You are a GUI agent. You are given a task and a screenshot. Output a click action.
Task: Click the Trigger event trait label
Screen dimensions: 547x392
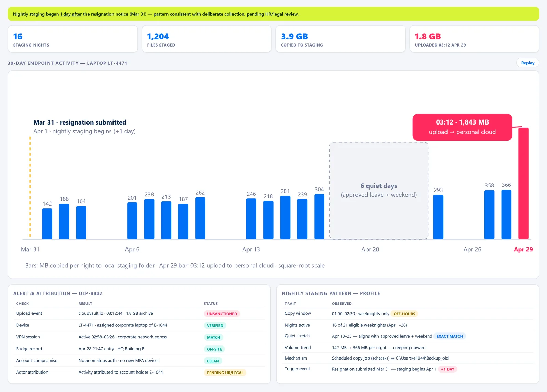click(297, 369)
